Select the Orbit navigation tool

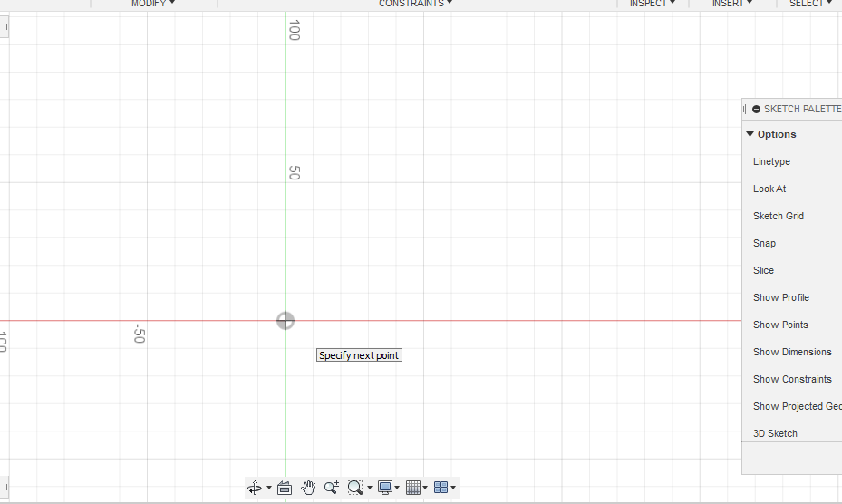[x=255, y=488]
